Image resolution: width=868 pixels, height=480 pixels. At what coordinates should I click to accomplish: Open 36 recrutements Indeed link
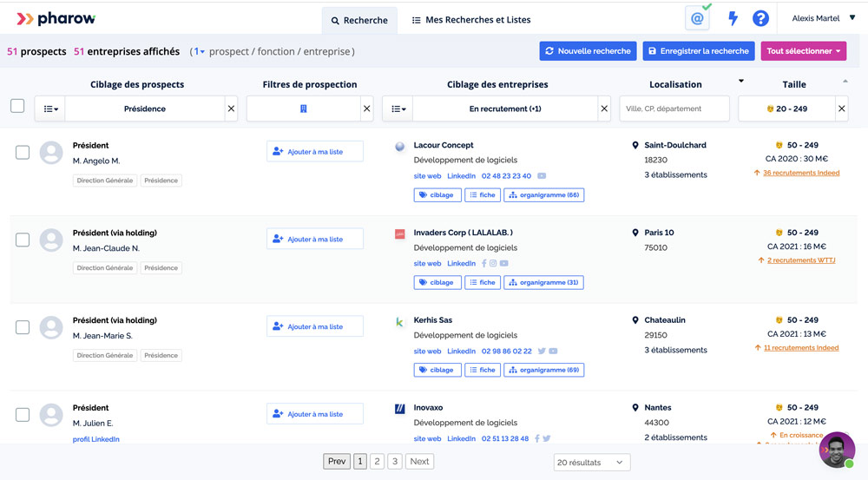(x=801, y=173)
